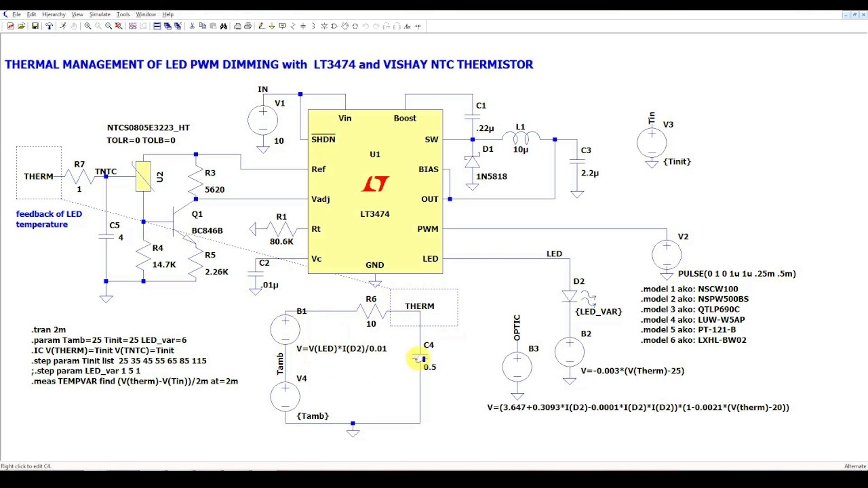Halt the running simulation

click(x=74, y=26)
